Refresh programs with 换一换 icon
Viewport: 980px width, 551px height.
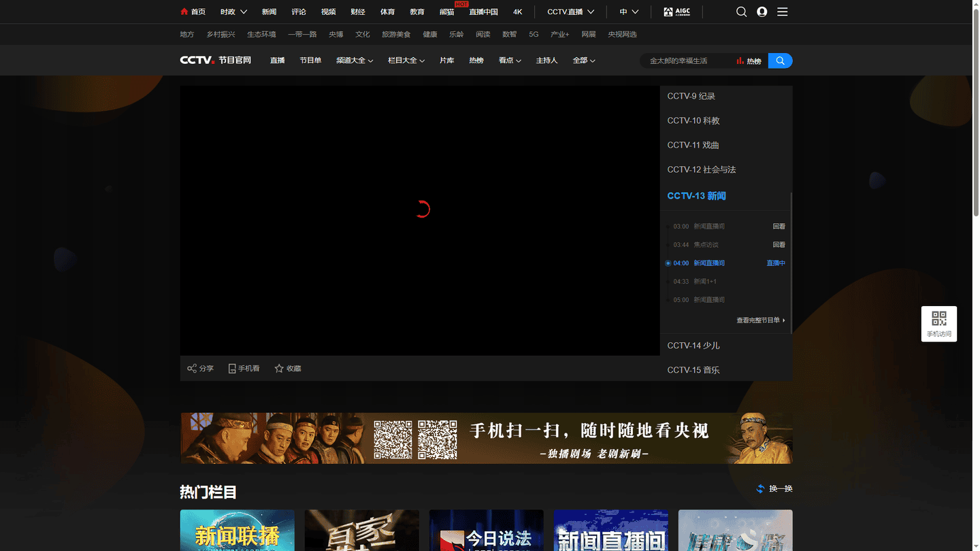(x=774, y=488)
